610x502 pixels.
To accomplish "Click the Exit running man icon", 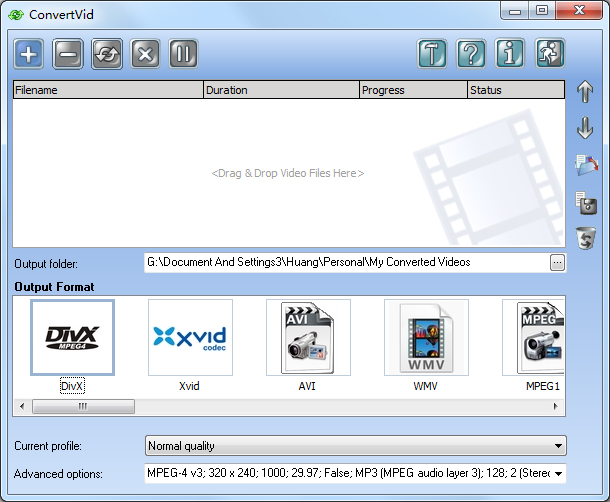I will [x=550, y=54].
